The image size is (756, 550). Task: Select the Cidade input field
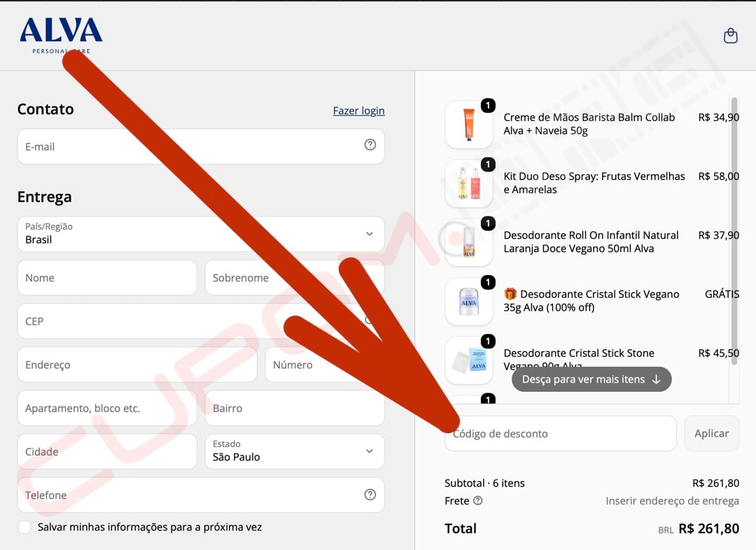point(107,451)
